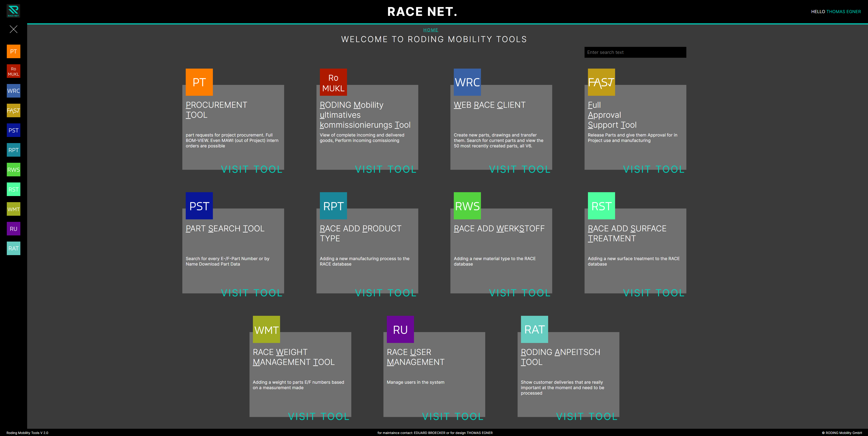Screen dimensions: 868x436
Task: Open the Part Search Tool title link
Action: 225,229
